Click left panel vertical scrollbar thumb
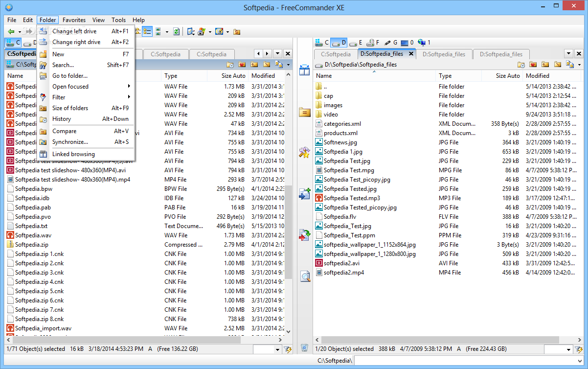 click(x=288, y=232)
